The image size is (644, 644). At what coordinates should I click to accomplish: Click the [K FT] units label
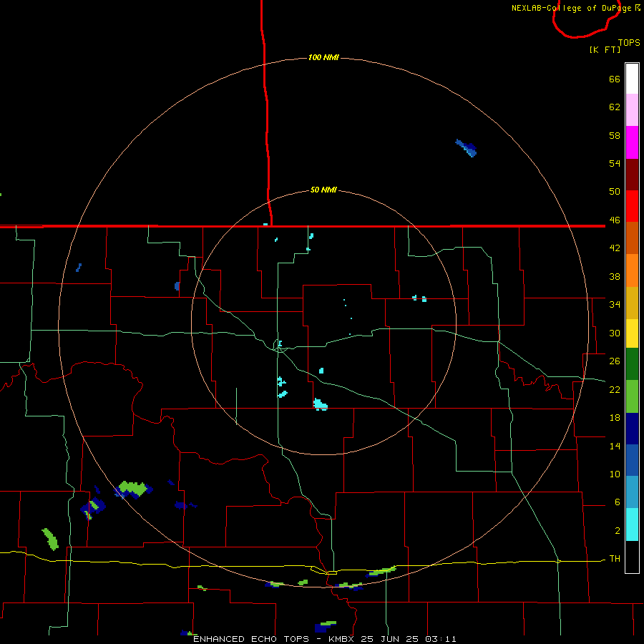pyautogui.click(x=605, y=49)
